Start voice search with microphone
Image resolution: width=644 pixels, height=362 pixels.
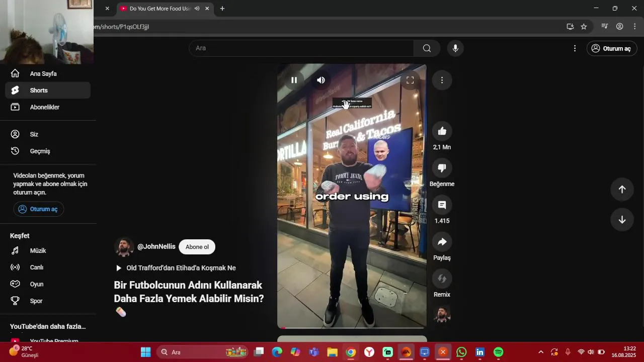(x=455, y=48)
